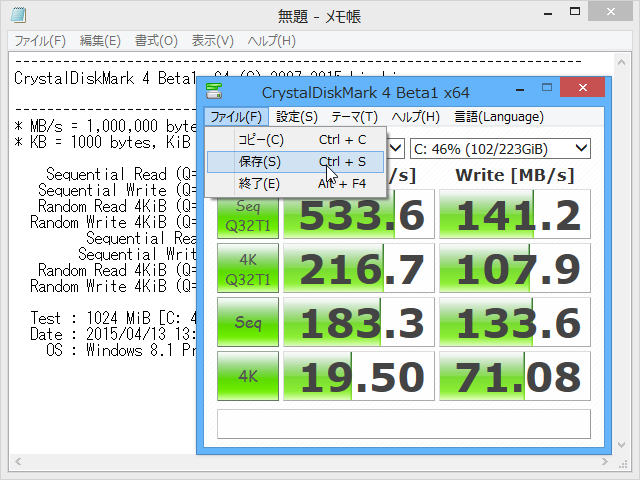
Task: Maximize the CrystalDiskMark window
Action: [547, 88]
